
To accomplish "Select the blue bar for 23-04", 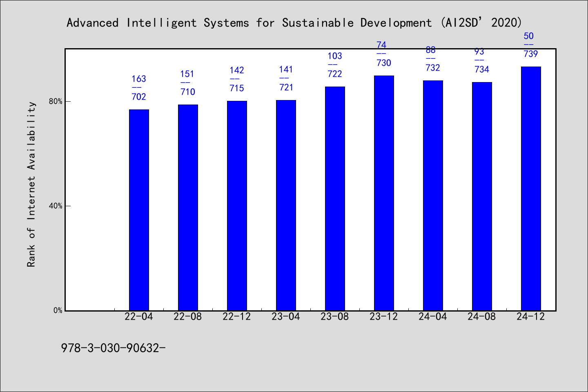I will pyautogui.click(x=286, y=205).
